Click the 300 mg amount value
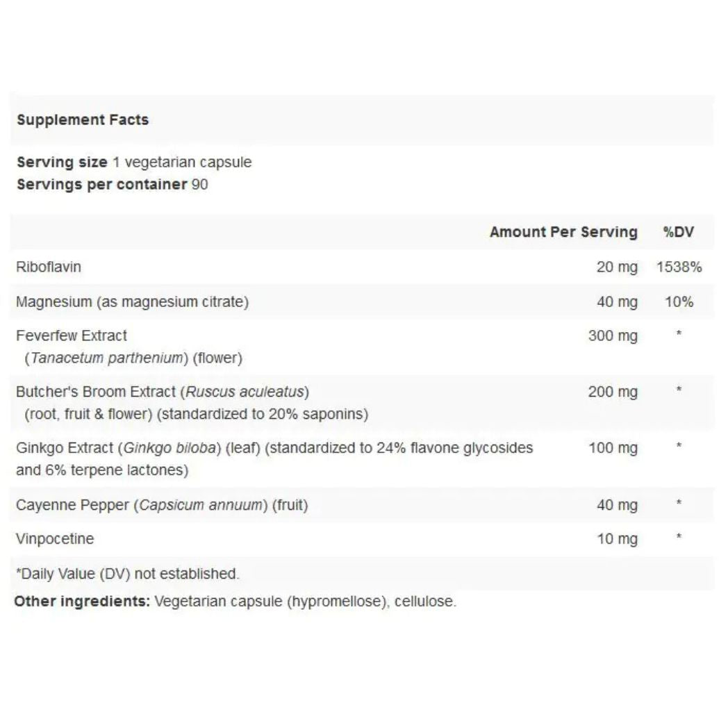 tap(613, 336)
